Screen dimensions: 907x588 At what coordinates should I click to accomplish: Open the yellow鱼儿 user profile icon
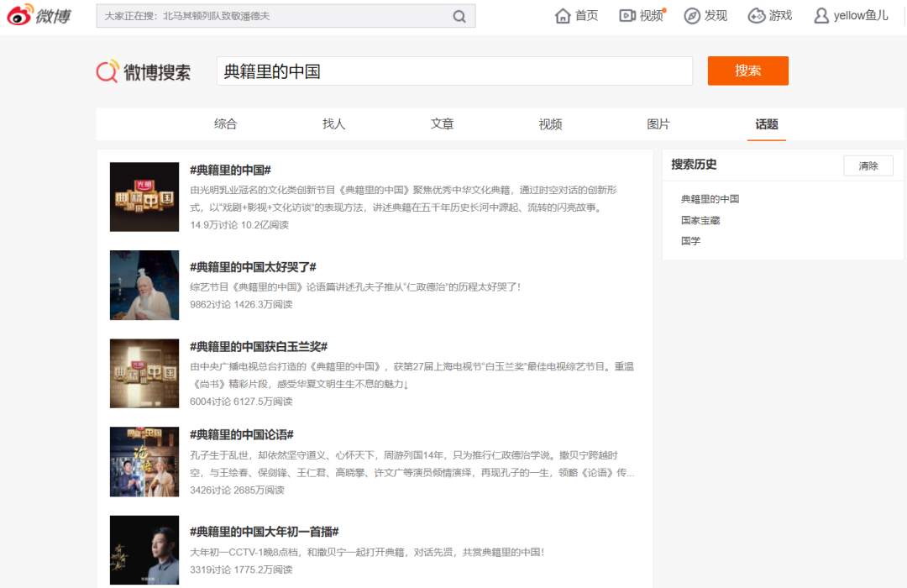821,16
